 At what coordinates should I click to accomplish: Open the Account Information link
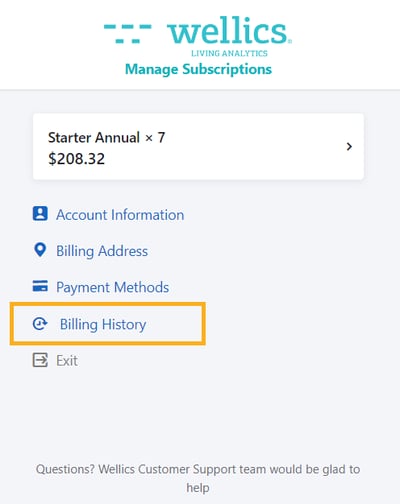(x=120, y=215)
